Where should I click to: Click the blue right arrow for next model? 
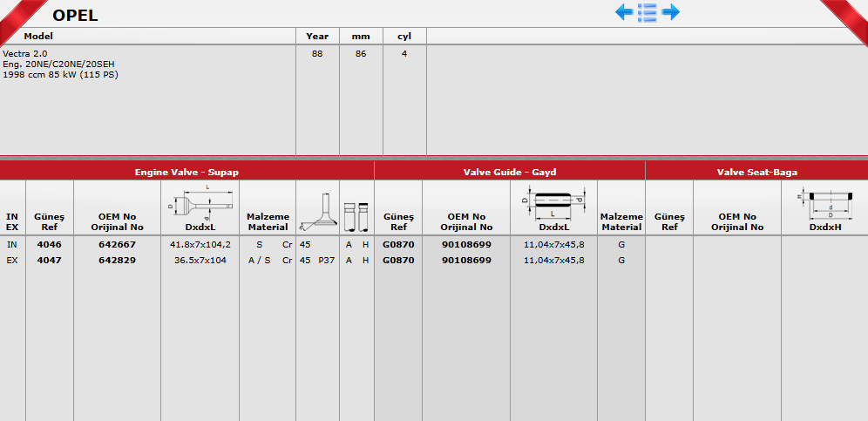pyautogui.click(x=670, y=12)
